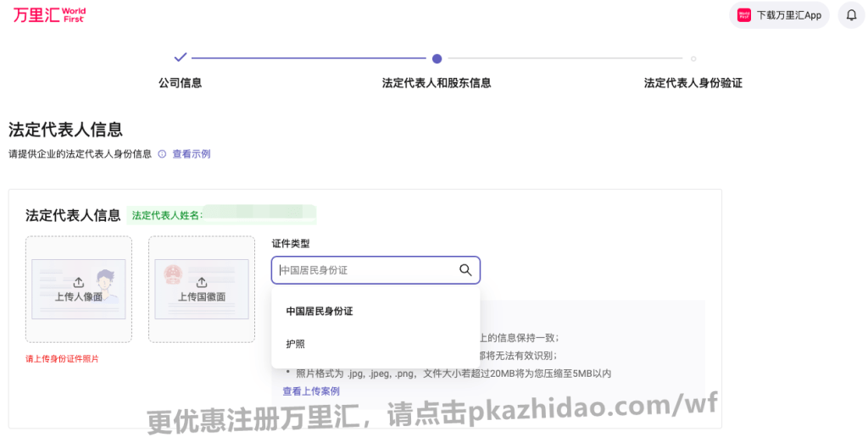Click the info circle icon beside 查看示例

click(x=162, y=154)
